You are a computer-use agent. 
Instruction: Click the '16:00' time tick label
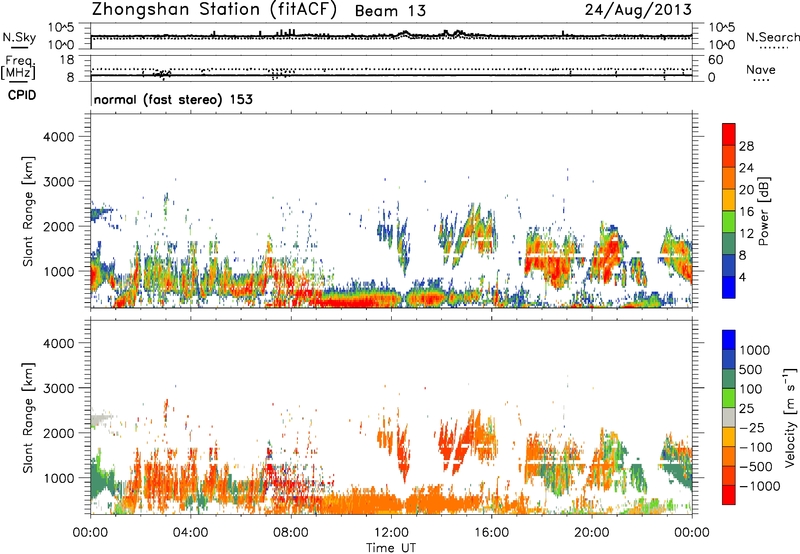pos(491,533)
